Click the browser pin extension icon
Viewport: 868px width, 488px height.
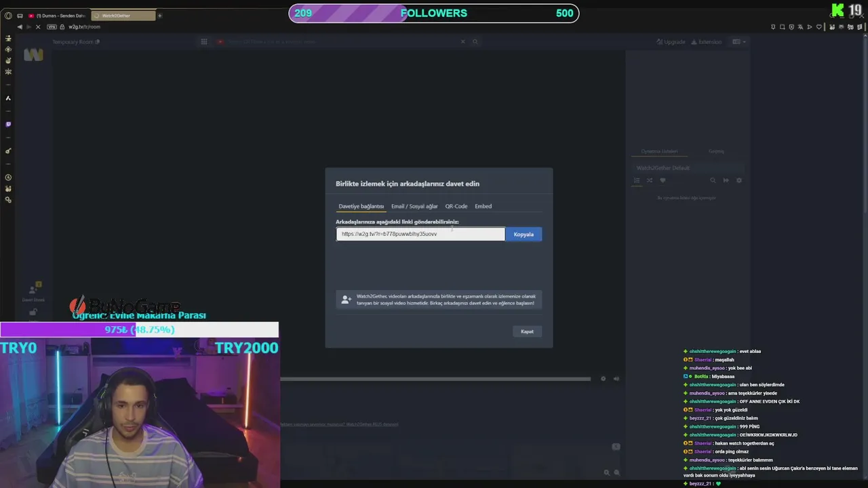773,27
